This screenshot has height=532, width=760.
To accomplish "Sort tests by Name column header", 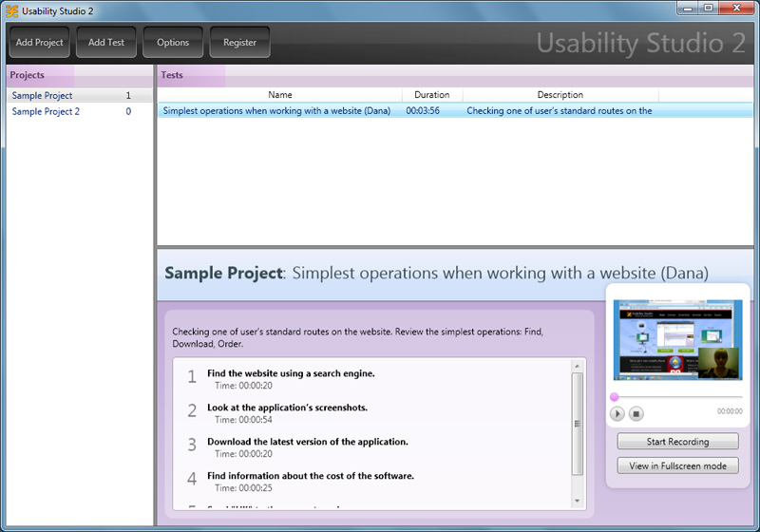I will [279, 95].
